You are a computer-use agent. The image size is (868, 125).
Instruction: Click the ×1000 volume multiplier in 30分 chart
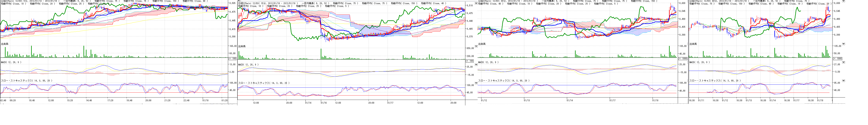click(683, 59)
